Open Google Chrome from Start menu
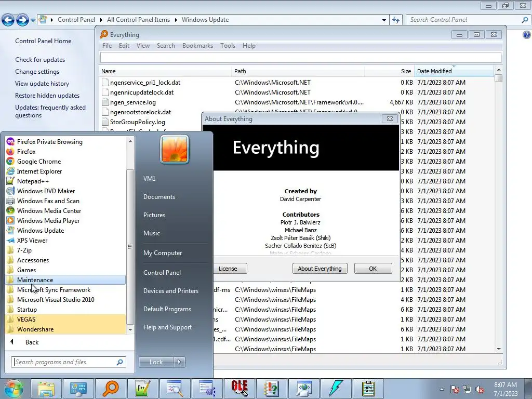The height and width of the screenshot is (399, 532). click(x=38, y=161)
